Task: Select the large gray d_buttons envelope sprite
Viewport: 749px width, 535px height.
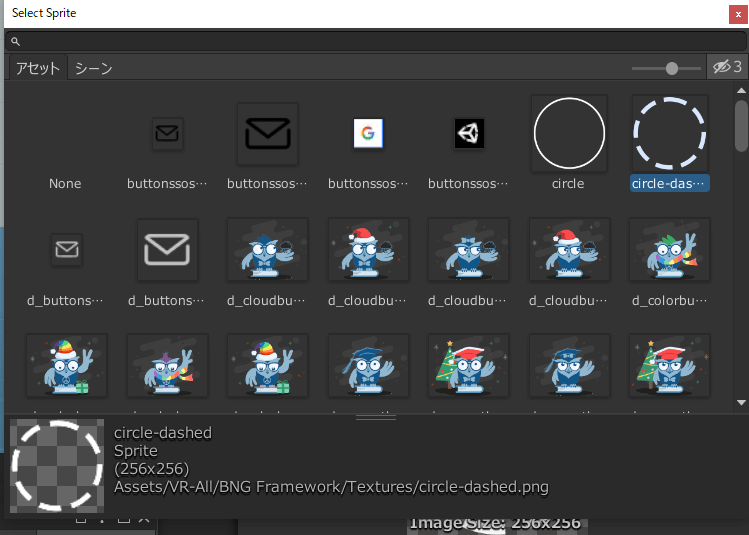Action: pyautogui.click(x=167, y=250)
